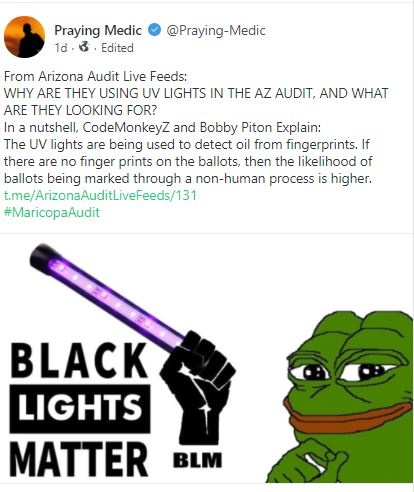Click the 'WHY ARE THEY USING UV LIGHTS' headline
This screenshot has width=414, height=492.
coord(196,102)
